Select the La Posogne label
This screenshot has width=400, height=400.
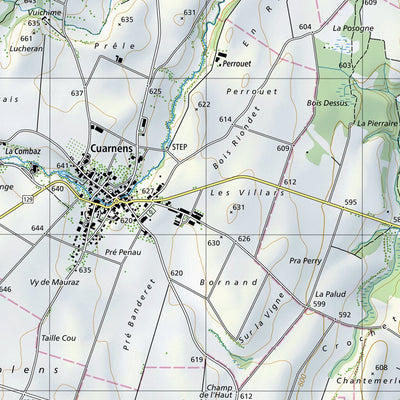pos(353,28)
